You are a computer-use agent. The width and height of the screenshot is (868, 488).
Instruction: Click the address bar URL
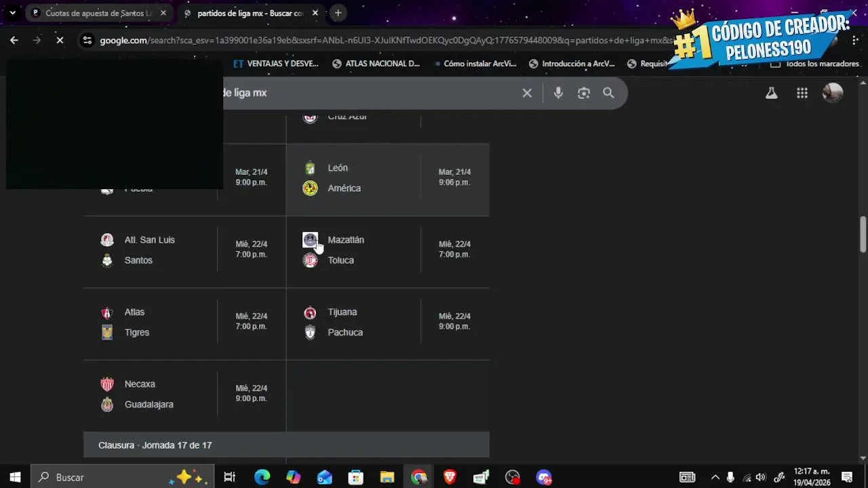pos(387,40)
